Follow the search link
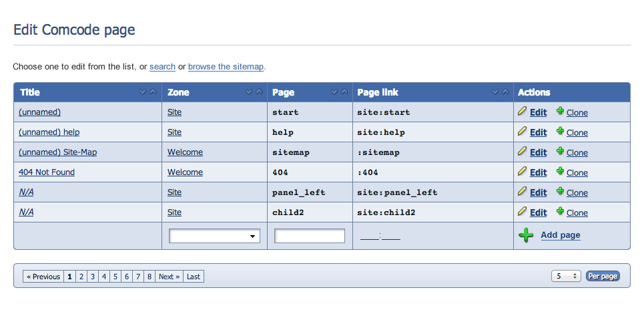Viewport: 644px width, 310px height. [x=162, y=67]
